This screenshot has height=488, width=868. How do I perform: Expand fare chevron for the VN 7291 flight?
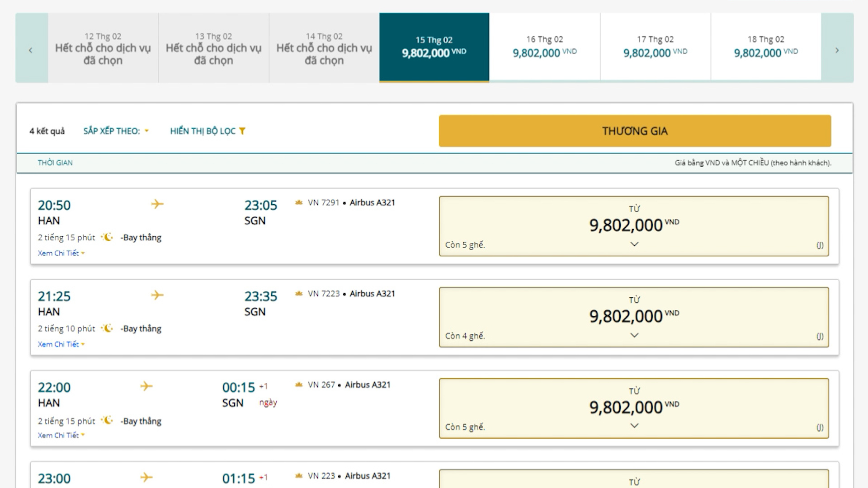pyautogui.click(x=634, y=244)
